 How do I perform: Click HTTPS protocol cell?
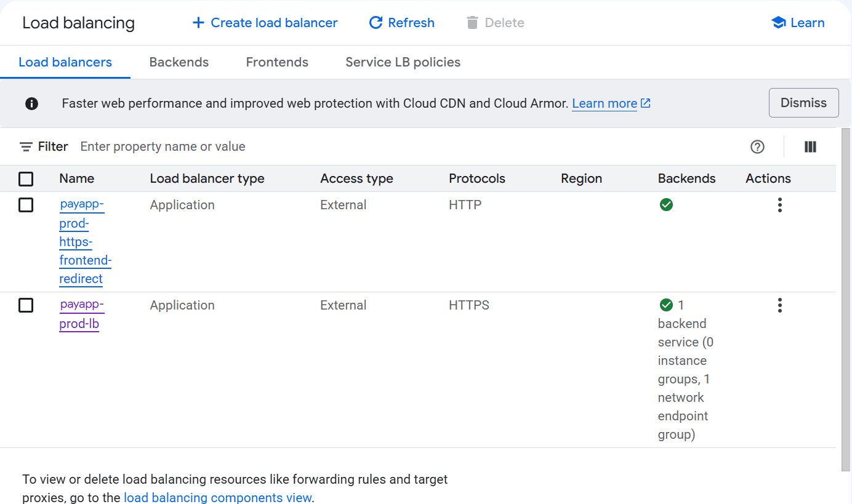click(469, 305)
